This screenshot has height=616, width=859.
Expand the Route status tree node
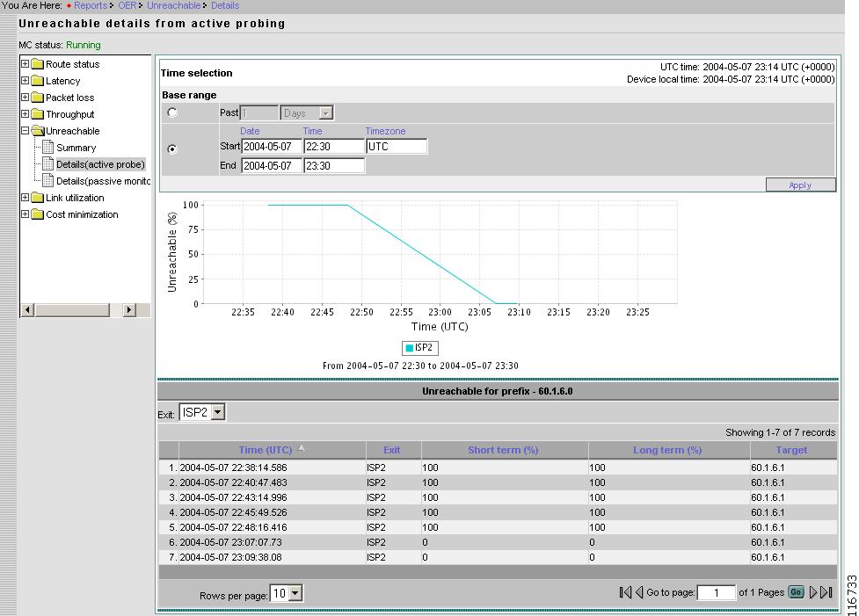[25, 64]
